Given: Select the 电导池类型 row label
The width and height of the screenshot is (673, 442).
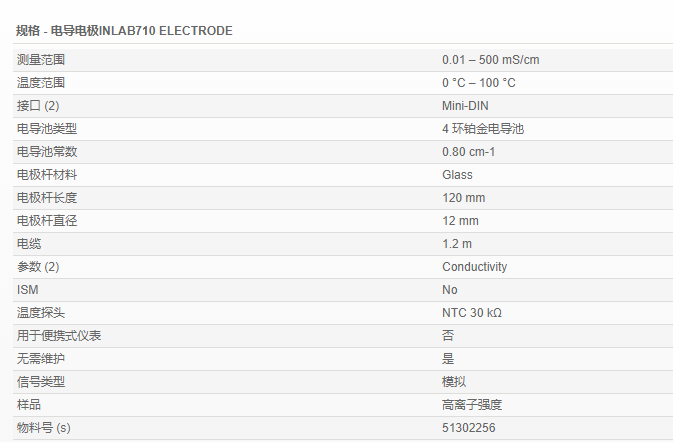Looking at the screenshot, I should 47,129.
